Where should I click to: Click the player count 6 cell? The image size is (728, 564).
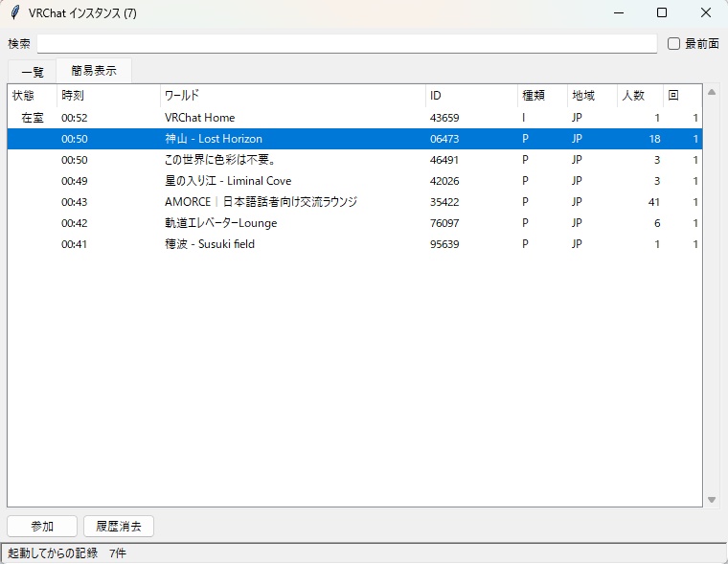657,223
